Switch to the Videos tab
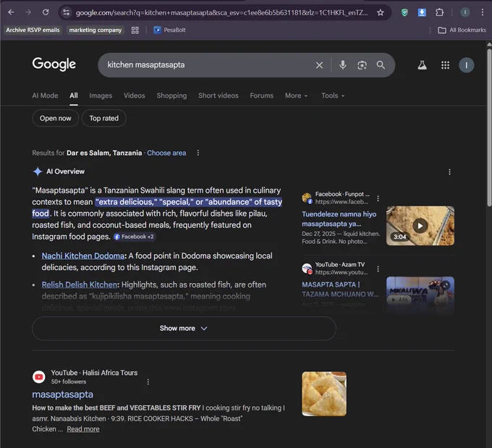The height and width of the screenshot is (448, 492). pyautogui.click(x=135, y=96)
